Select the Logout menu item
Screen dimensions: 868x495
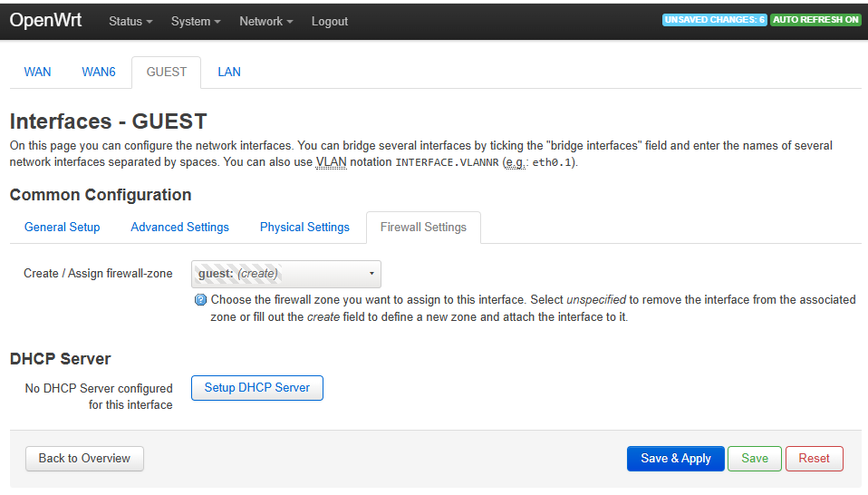tap(330, 21)
